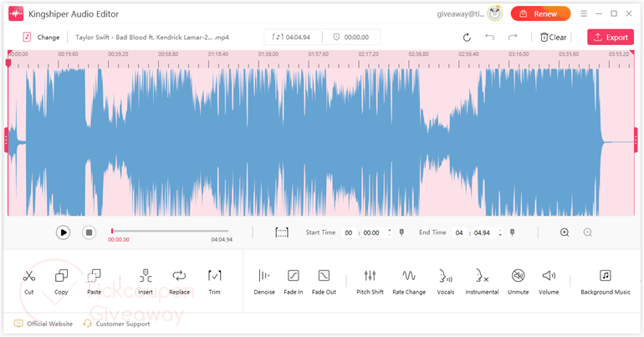Image resolution: width=644 pixels, height=337 pixels.
Task: Click the user avatar icon
Action: (495, 13)
